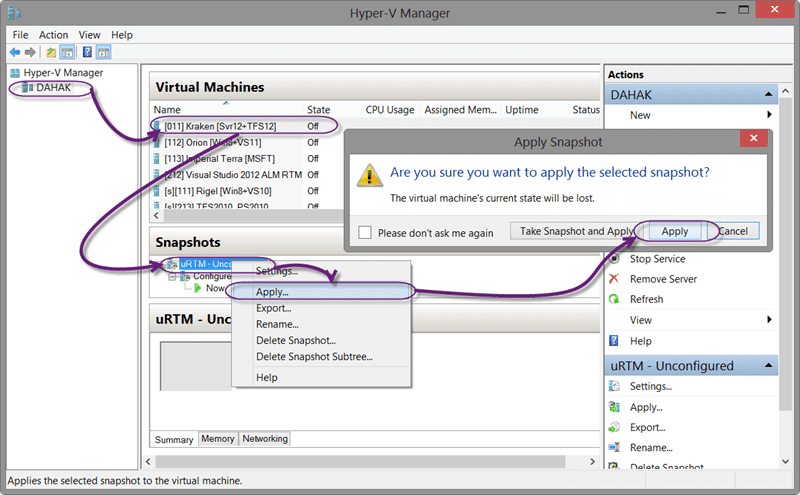Toggle the console tree toolbar icon

tap(67, 52)
